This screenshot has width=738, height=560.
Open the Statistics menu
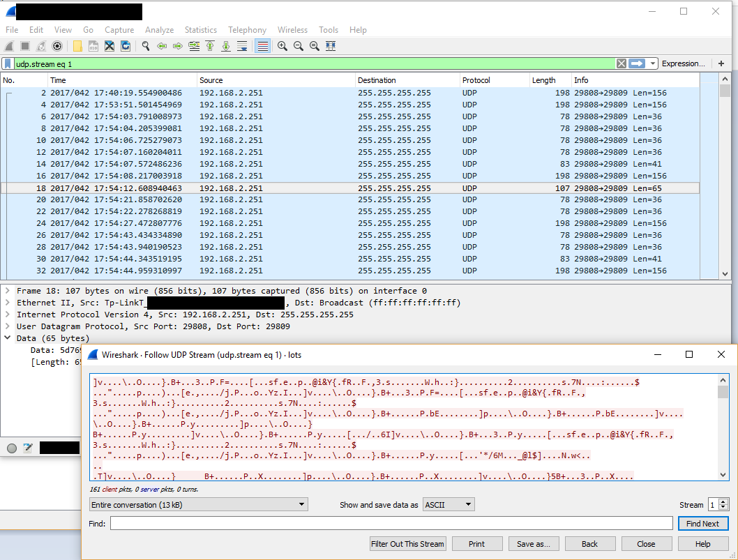[201, 30]
